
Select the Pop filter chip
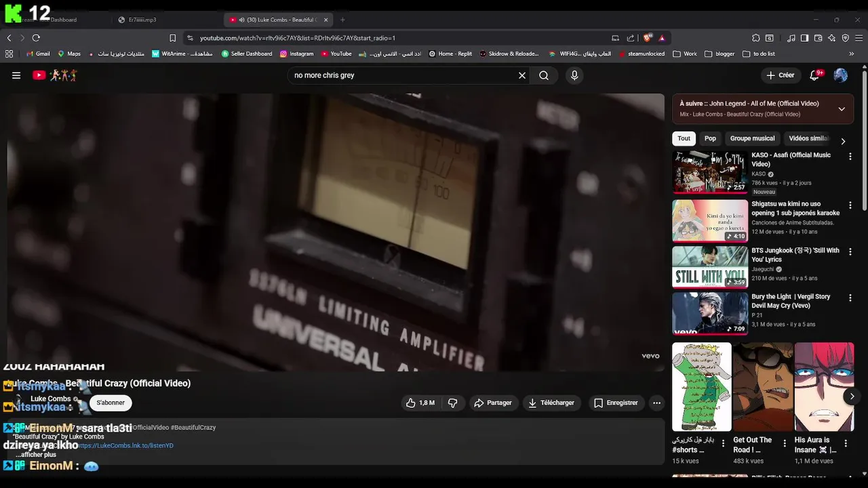tap(710, 138)
